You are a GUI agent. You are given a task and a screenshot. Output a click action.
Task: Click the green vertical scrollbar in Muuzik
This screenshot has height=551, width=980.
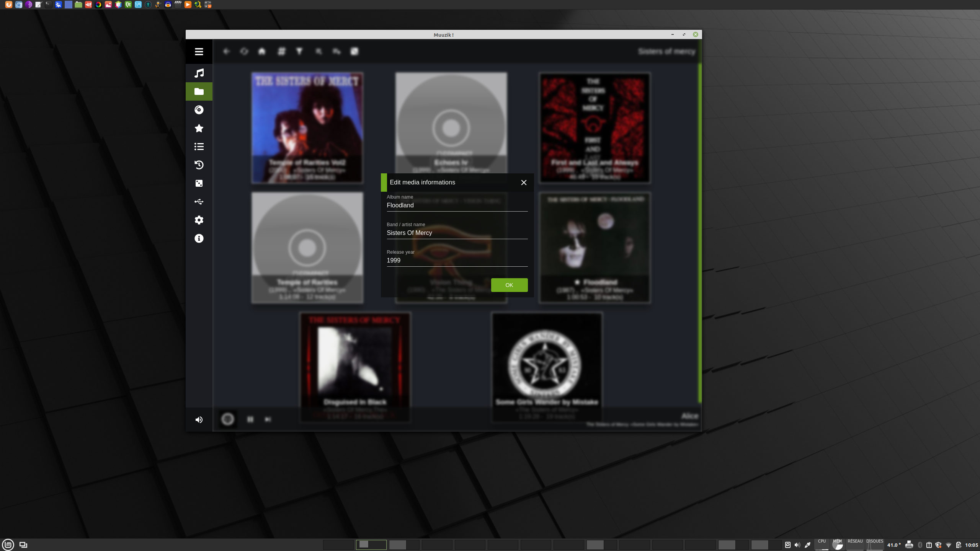[700, 233]
